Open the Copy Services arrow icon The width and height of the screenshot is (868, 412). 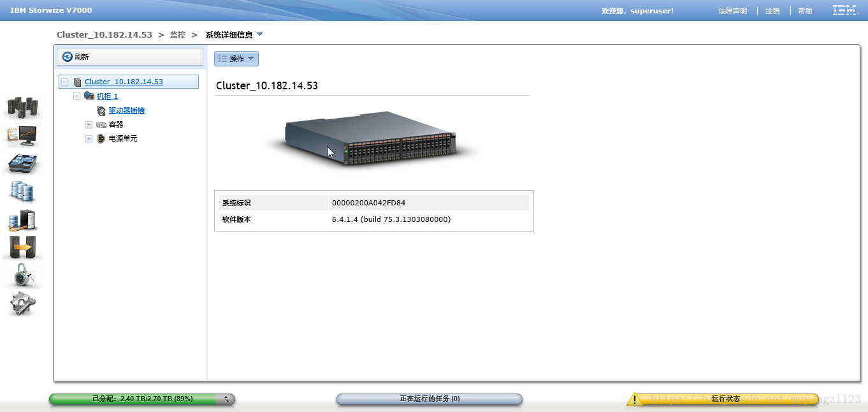tap(22, 247)
